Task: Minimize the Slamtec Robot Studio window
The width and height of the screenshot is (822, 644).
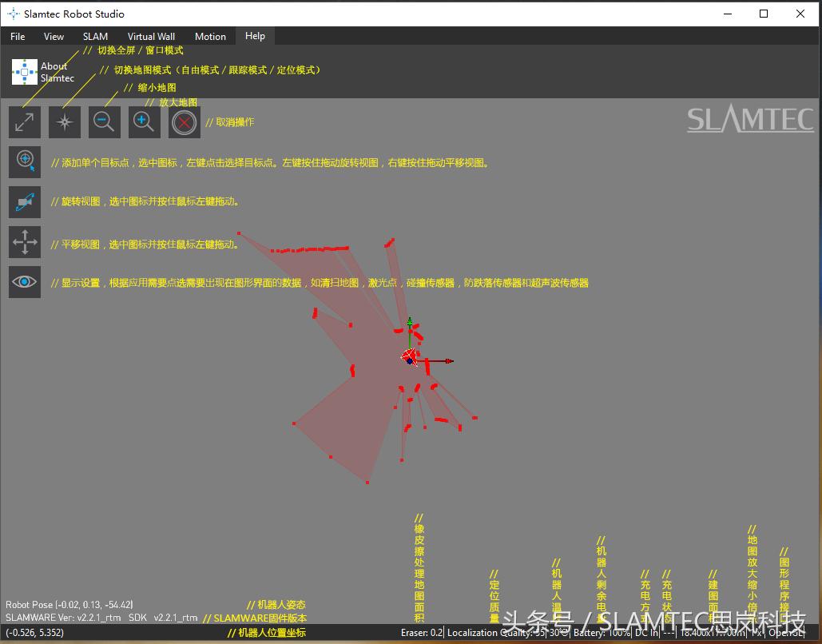Action: [728, 14]
